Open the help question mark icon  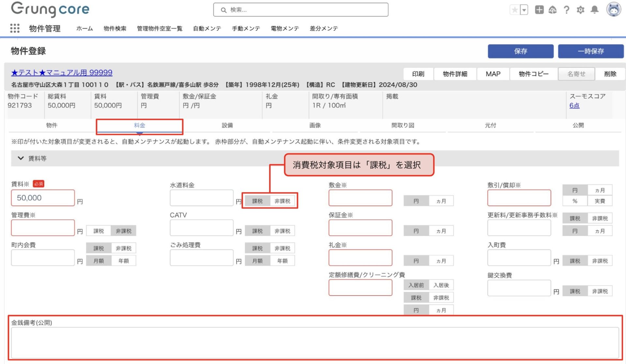point(567,10)
